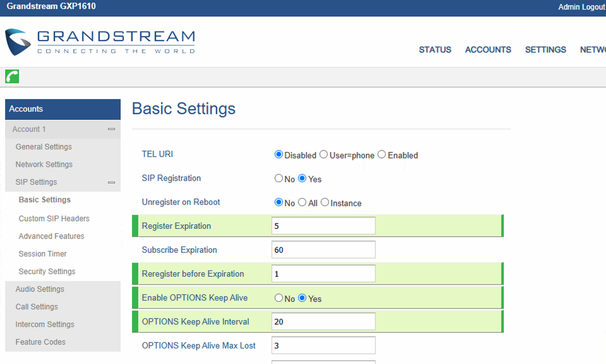Open the ACCOUNTS menu
The width and height of the screenshot is (606, 364).
(x=488, y=50)
